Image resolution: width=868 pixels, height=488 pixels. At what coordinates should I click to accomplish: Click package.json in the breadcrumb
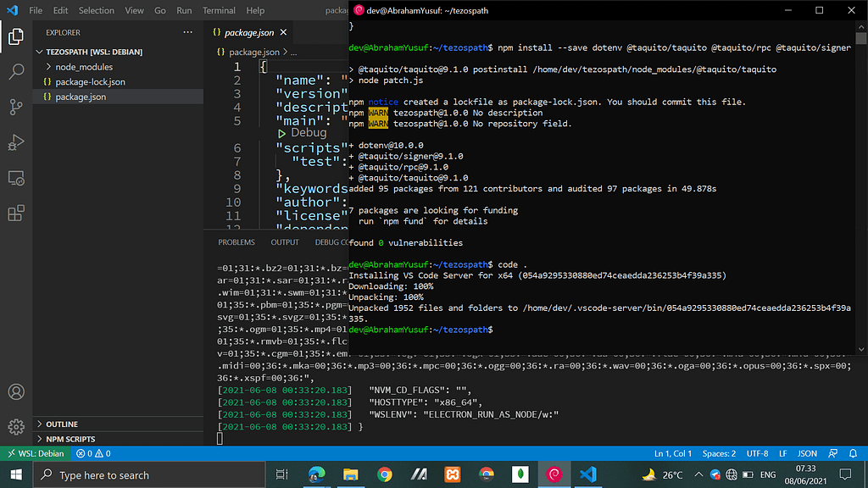click(254, 52)
